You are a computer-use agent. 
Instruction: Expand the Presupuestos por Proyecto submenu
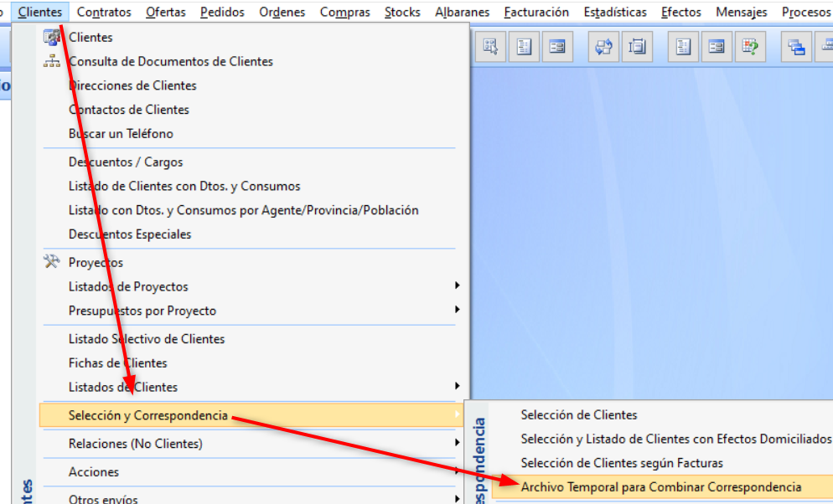[457, 311]
